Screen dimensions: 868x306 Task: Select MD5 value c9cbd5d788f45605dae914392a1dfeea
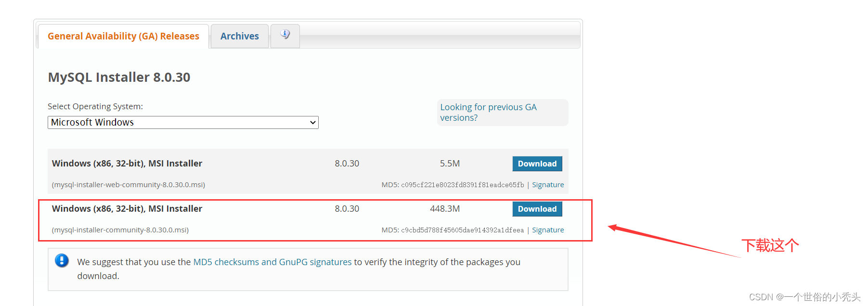462,230
